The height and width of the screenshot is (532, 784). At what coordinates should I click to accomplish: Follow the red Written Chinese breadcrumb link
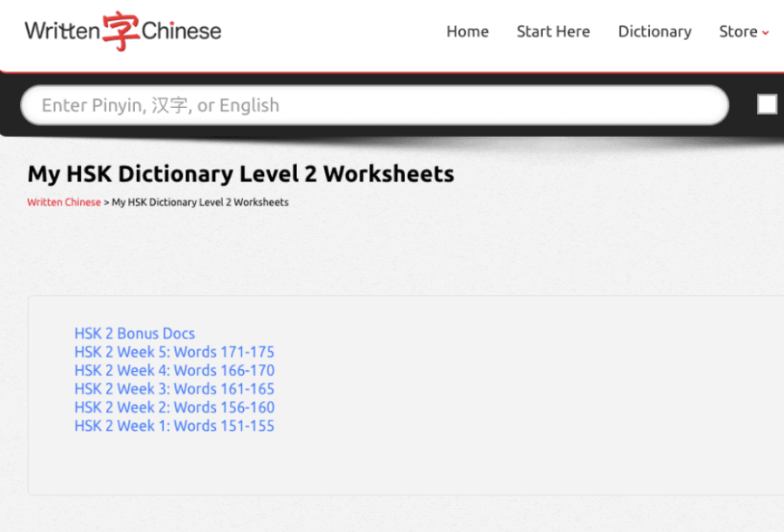coord(64,202)
